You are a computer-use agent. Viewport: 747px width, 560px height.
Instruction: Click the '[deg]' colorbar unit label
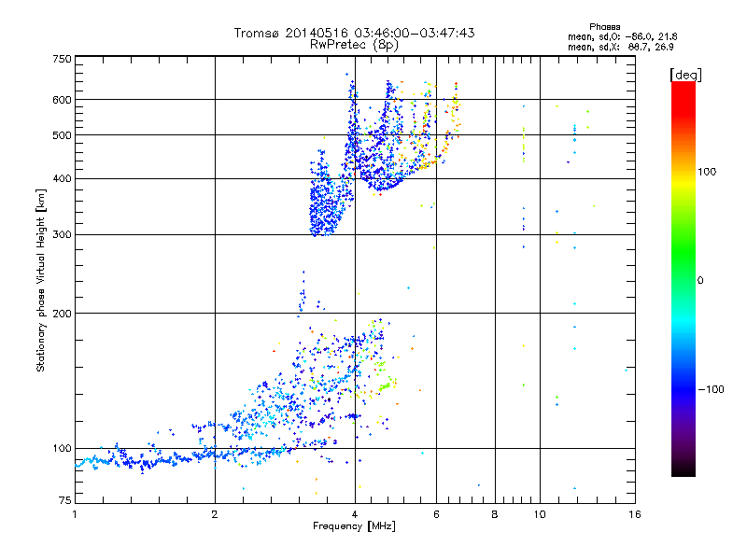685,75
